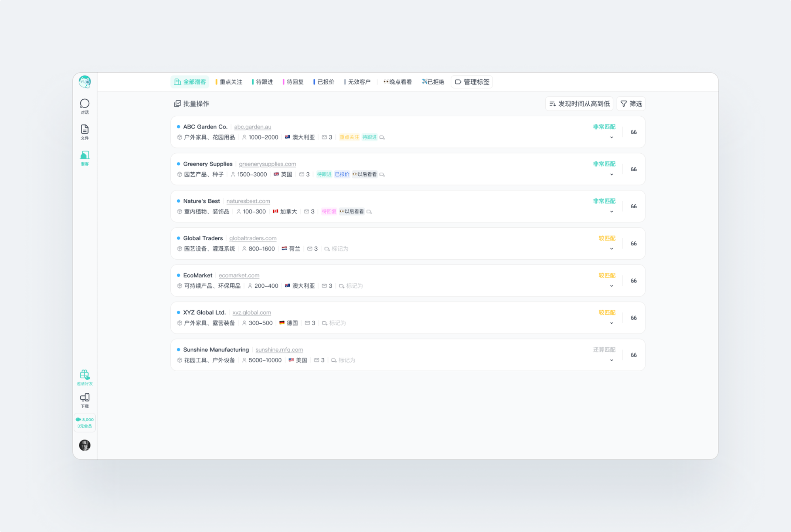Click the 8,000 points membership badge
Screen dimensions: 791x532
(x=85, y=423)
